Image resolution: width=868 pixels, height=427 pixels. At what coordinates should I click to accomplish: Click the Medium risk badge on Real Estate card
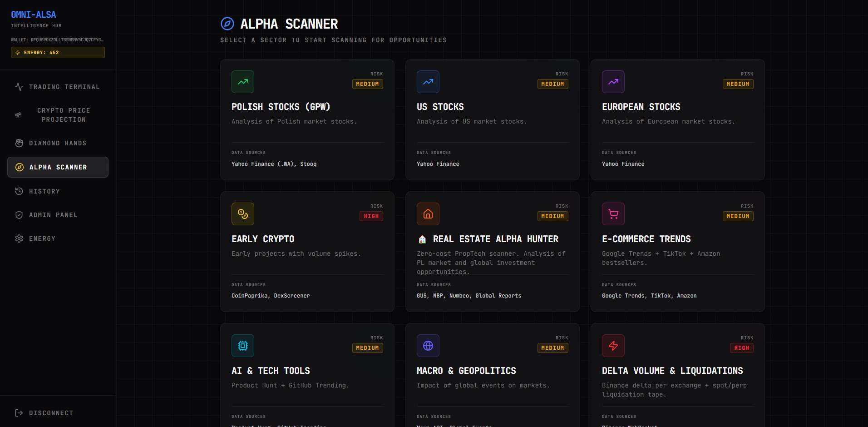tap(553, 216)
